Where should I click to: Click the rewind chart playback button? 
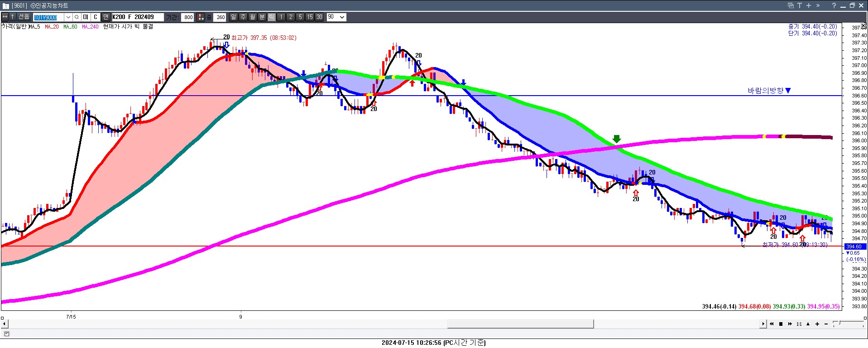(772, 324)
